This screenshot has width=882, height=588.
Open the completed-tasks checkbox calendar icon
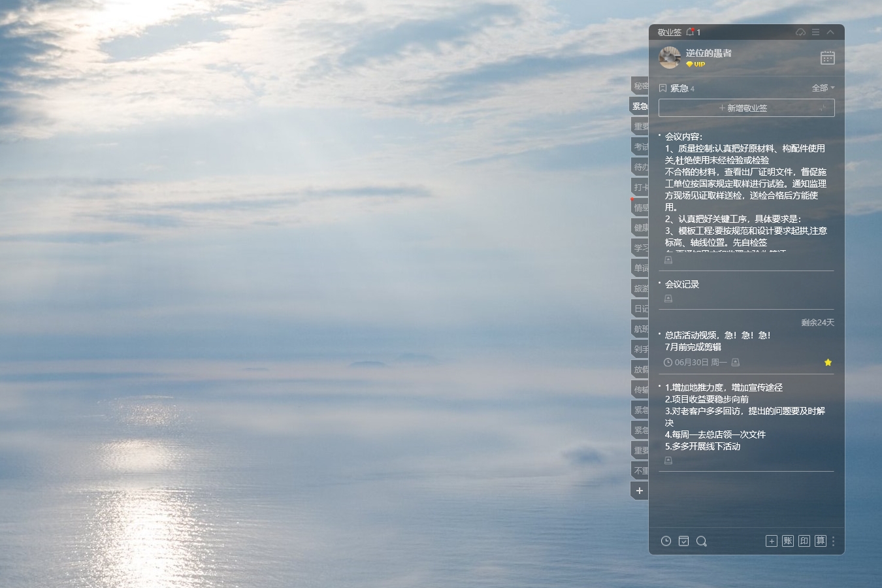(683, 541)
